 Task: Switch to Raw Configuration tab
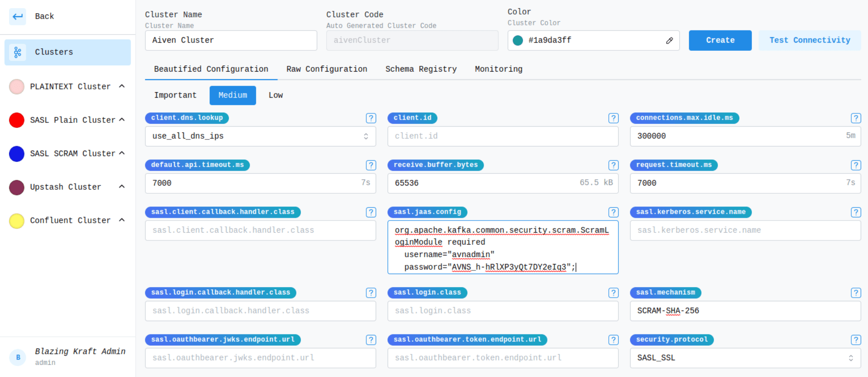tap(327, 69)
